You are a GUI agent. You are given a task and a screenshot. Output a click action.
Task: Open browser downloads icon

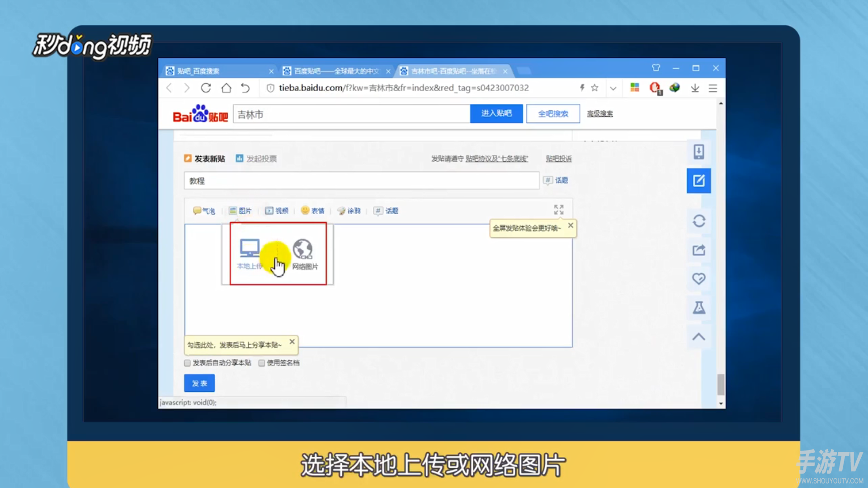[695, 88]
